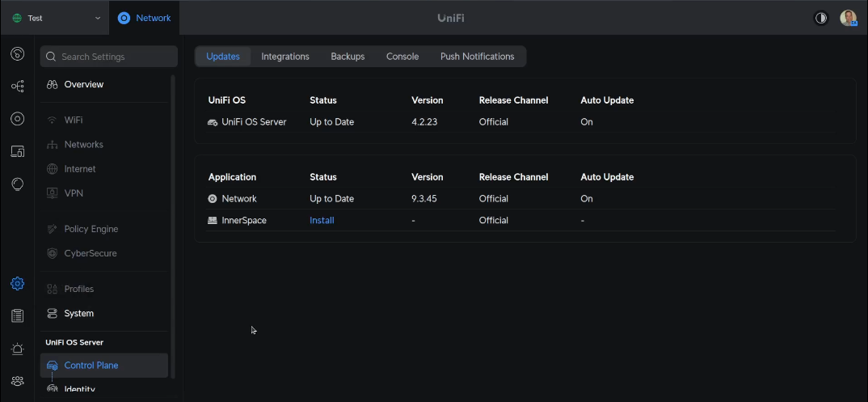868x402 pixels.
Task: Click the UniFi OS Server section heading in sidebar
Action: 74,342
